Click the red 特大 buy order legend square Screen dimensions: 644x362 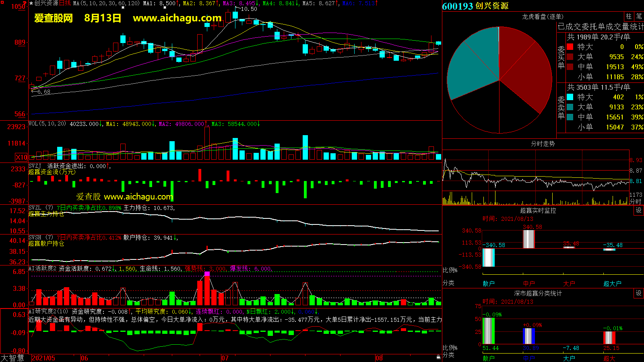click(x=570, y=47)
